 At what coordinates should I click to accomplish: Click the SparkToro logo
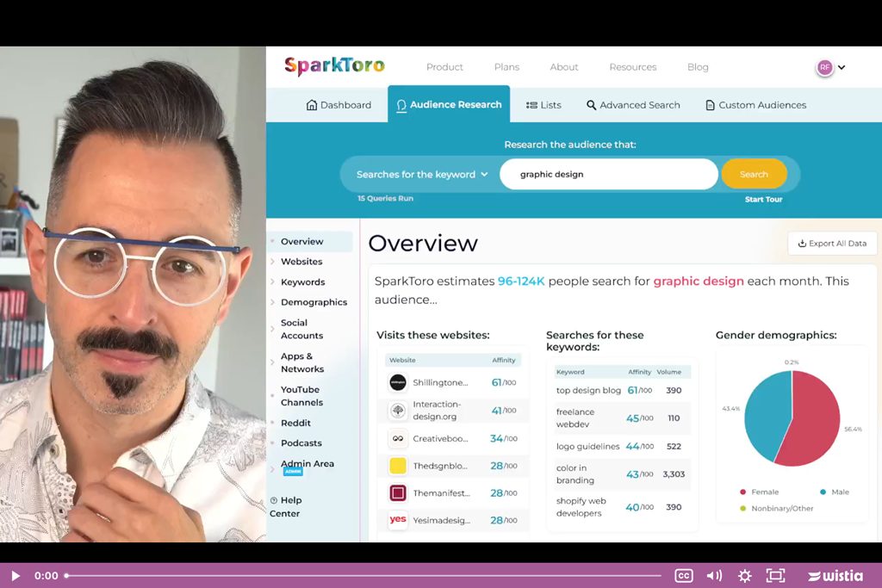[334, 66]
